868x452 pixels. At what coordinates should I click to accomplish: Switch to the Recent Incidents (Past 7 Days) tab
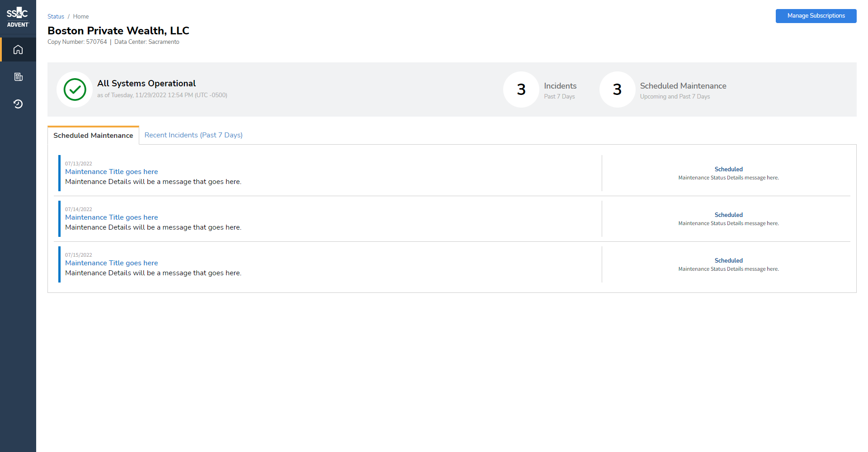(x=193, y=135)
